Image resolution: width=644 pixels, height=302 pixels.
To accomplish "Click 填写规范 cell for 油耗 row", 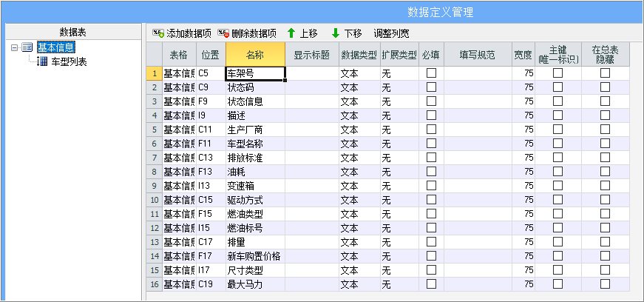I will click(x=478, y=172).
